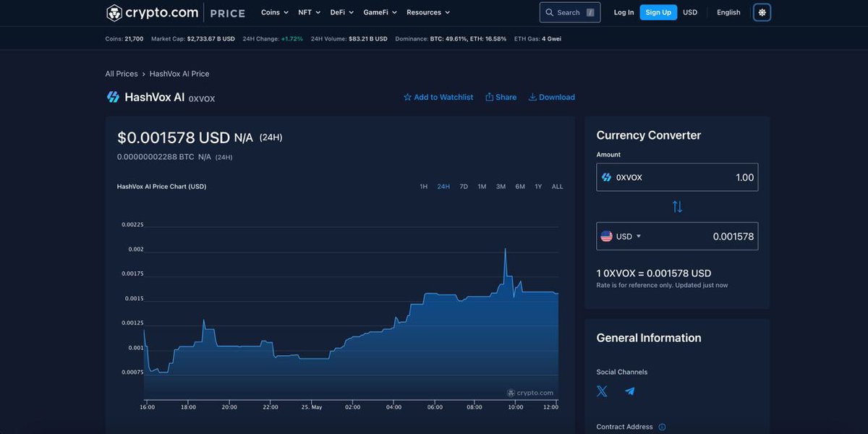Select the 6M chart range
Screen dimensions: 868x434
click(520, 187)
